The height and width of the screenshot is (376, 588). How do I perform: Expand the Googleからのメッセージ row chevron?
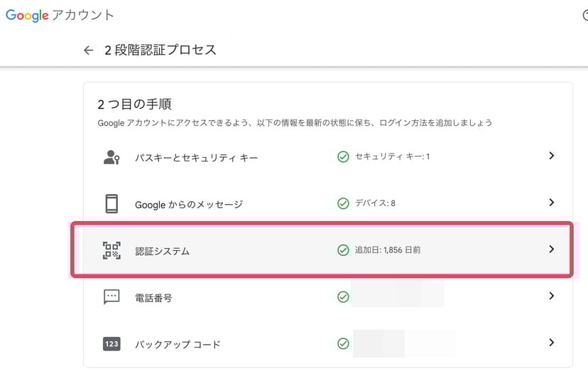click(x=552, y=203)
